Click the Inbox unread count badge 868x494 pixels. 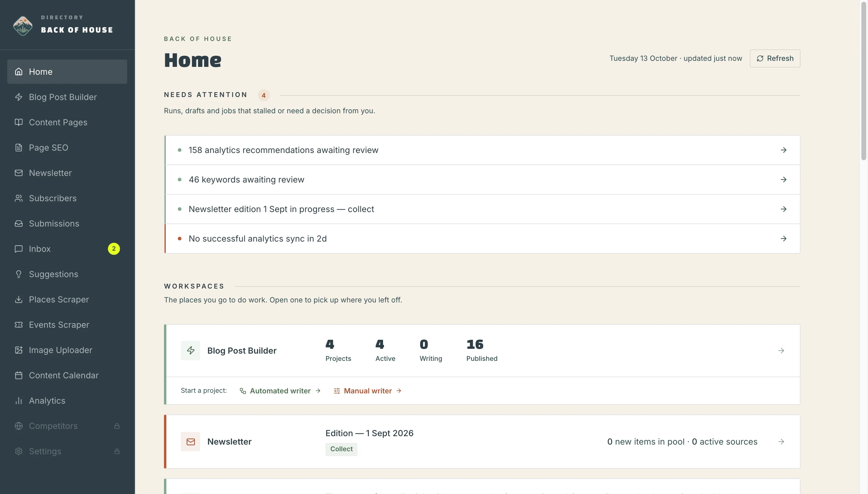click(x=114, y=249)
